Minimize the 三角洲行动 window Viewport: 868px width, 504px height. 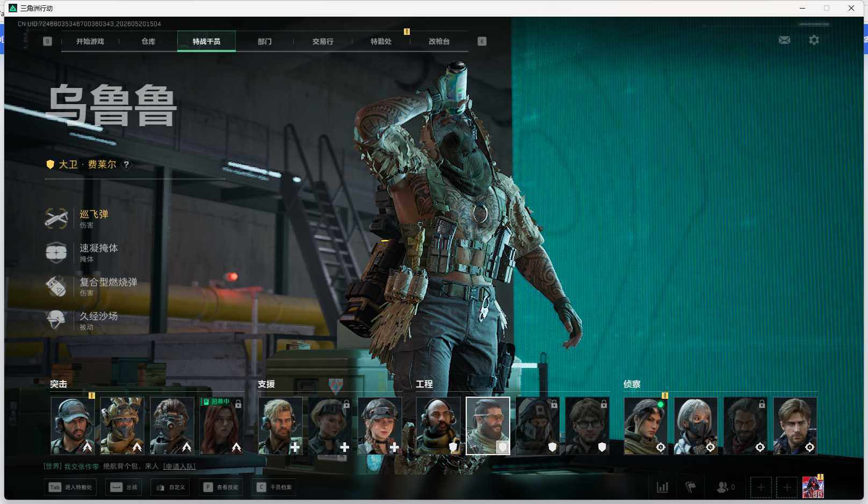(802, 8)
